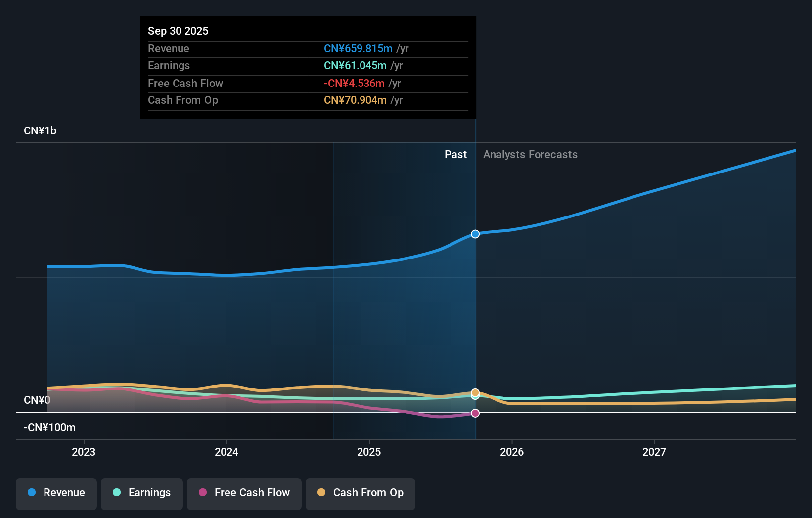The width and height of the screenshot is (812, 518).
Task: Click the CN¥0 y-axis label
Action: pos(37,400)
